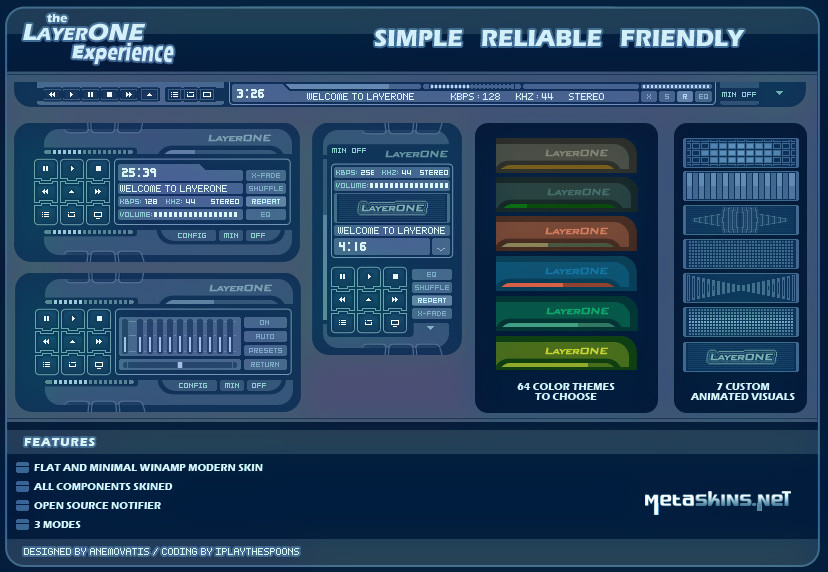
Task: Open playlist icon in the 3:26 stick bar
Action: click(x=174, y=95)
